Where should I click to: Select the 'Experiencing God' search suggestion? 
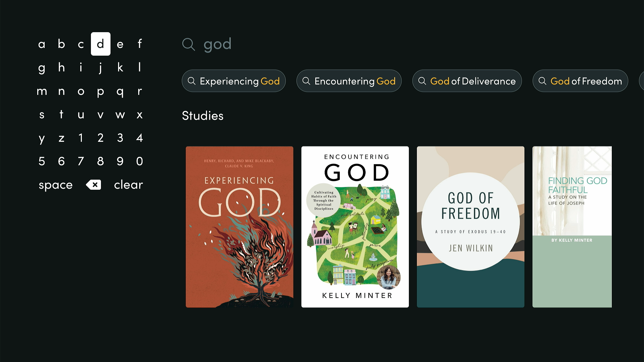click(234, 81)
